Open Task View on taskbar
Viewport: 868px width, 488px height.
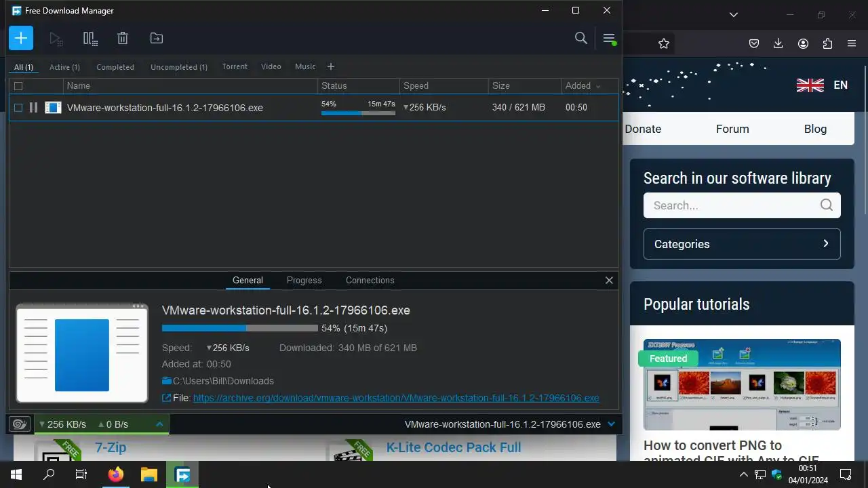pyautogui.click(x=81, y=474)
